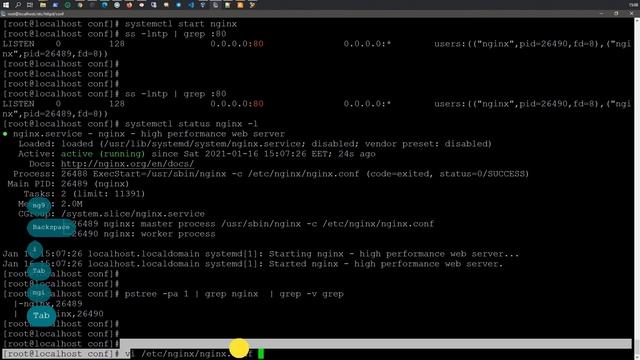This screenshot has height=360, width=640.
Task: Click the 'systemctl start nginx' command text
Action: pos(181,24)
